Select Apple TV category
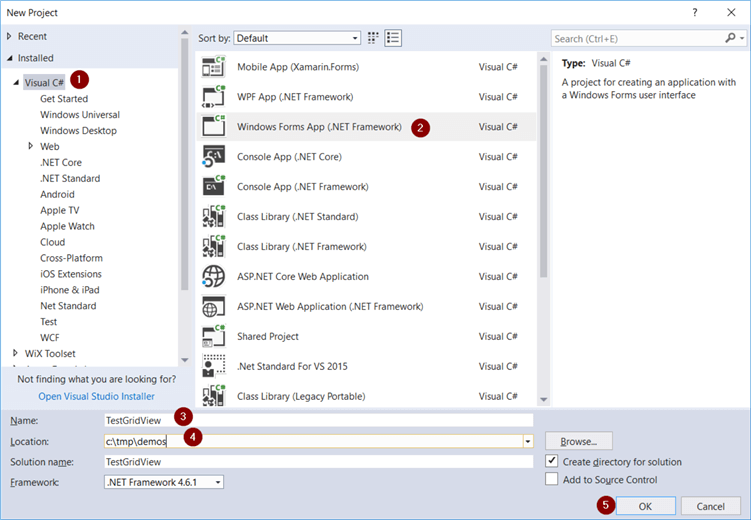The image size is (751, 520). click(x=60, y=210)
